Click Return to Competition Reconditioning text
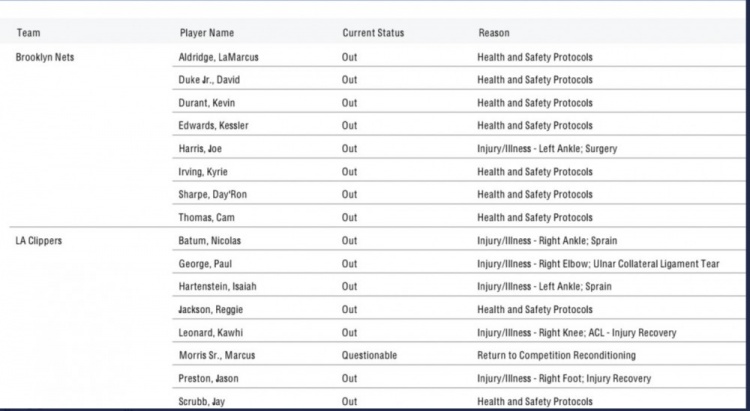The width and height of the screenshot is (750, 411). click(557, 355)
